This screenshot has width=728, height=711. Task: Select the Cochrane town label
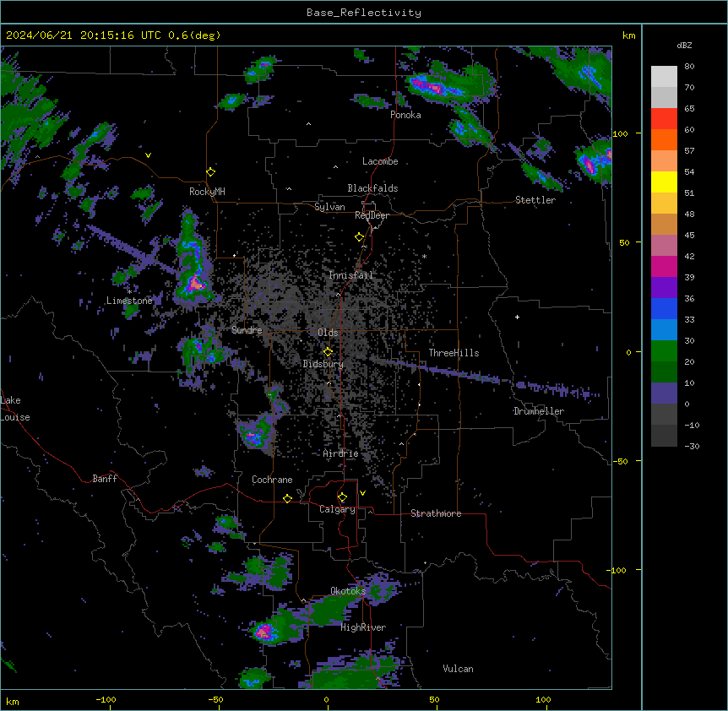pyautogui.click(x=272, y=480)
